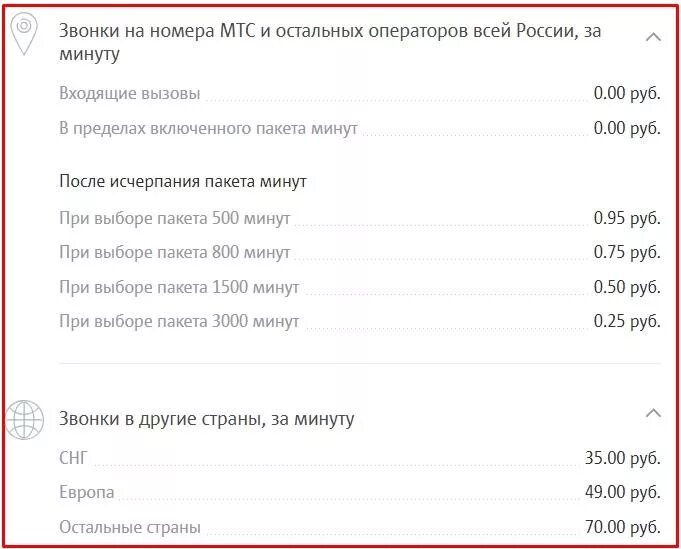This screenshot has height=549, width=681.
Task: Select the 3000 minutes package row
Action: (179, 321)
